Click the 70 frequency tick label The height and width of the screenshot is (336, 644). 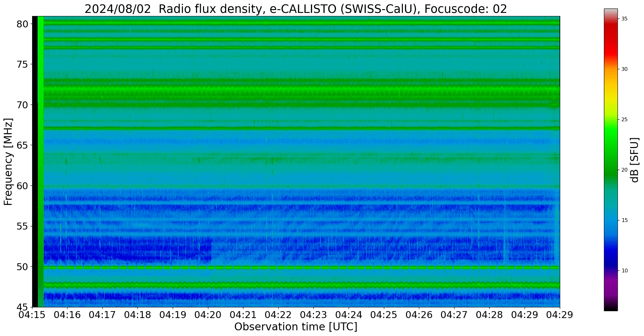[22, 105]
